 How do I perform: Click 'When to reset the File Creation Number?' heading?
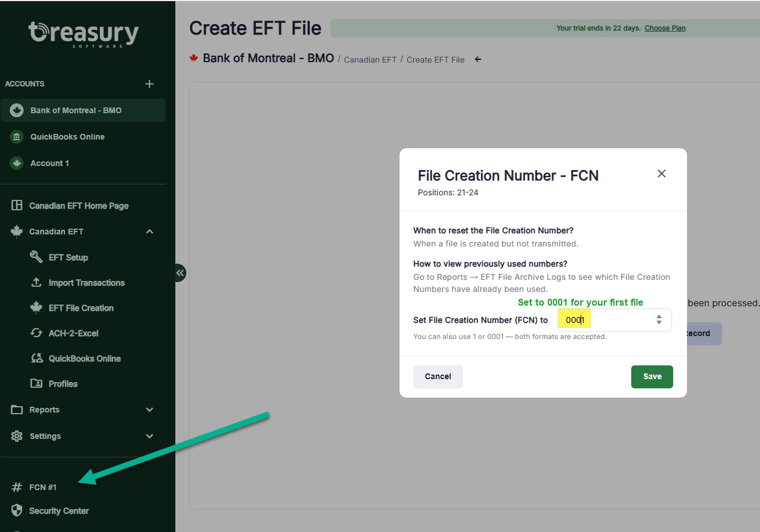coord(493,230)
